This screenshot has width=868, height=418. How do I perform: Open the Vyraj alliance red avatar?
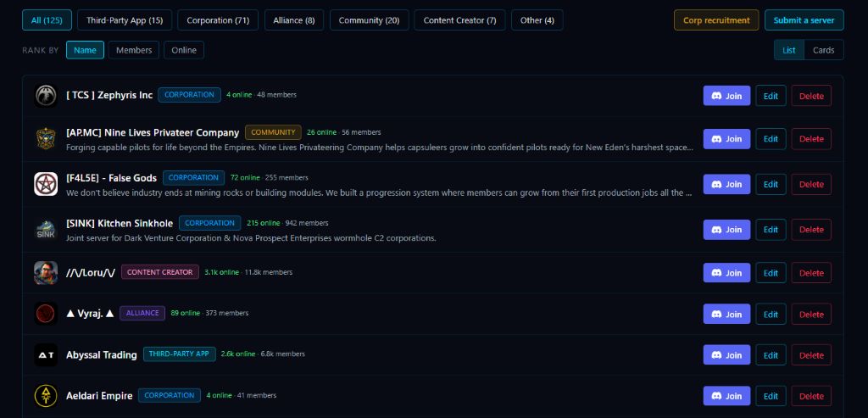point(46,314)
